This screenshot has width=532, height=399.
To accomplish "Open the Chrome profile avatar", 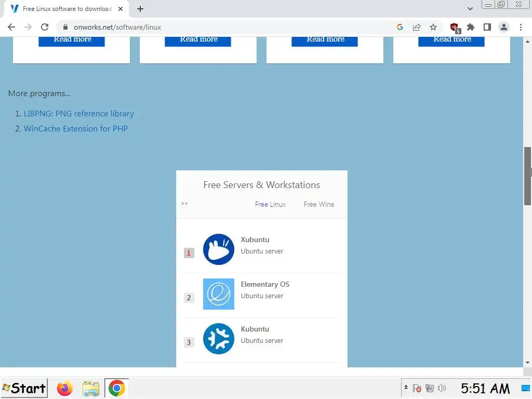I will click(x=504, y=27).
